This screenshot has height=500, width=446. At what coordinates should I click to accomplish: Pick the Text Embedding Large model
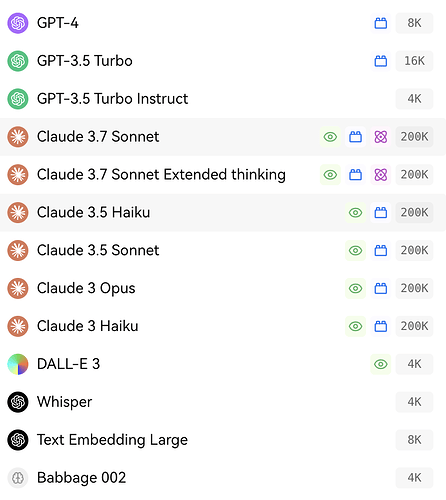coord(223,440)
